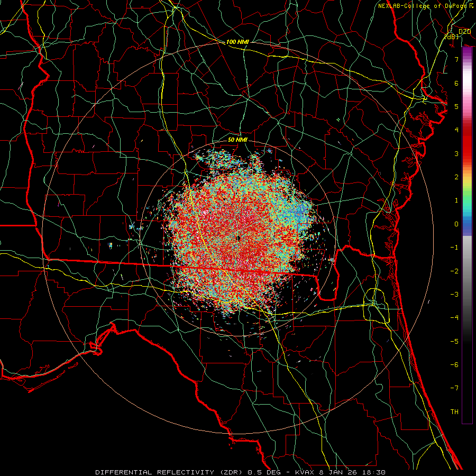Click the 0 value on the color scale
476x476 pixels.
[x=456, y=224]
